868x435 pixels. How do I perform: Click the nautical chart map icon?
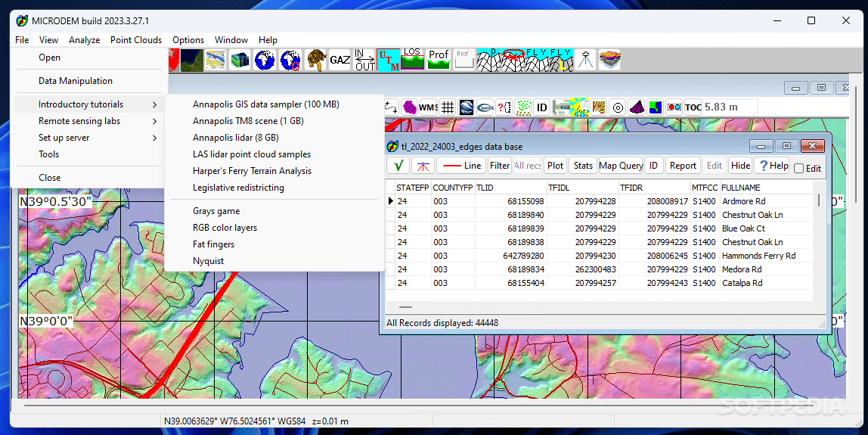point(216,60)
